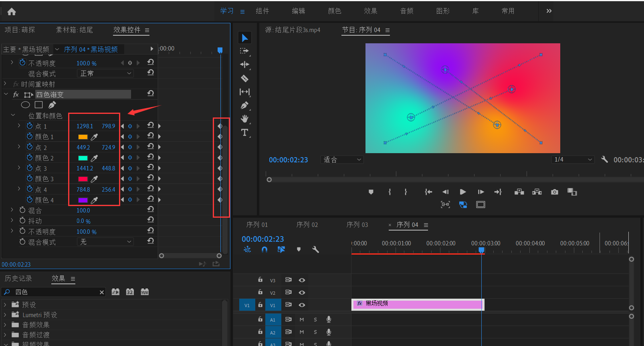The width and height of the screenshot is (644, 346).
Task: Click the Extract button
Action: [x=537, y=192]
